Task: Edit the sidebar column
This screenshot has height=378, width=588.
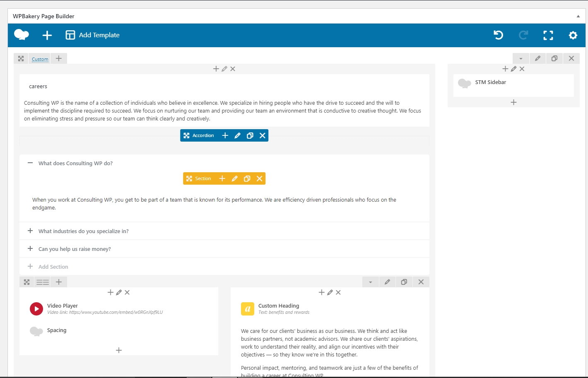Action: [x=513, y=69]
